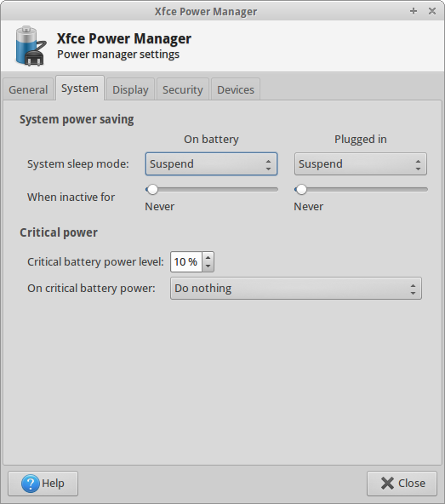Click the "When inactive for" label
The height and width of the screenshot is (504, 445).
pyautogui.click(x=71, y=197)
